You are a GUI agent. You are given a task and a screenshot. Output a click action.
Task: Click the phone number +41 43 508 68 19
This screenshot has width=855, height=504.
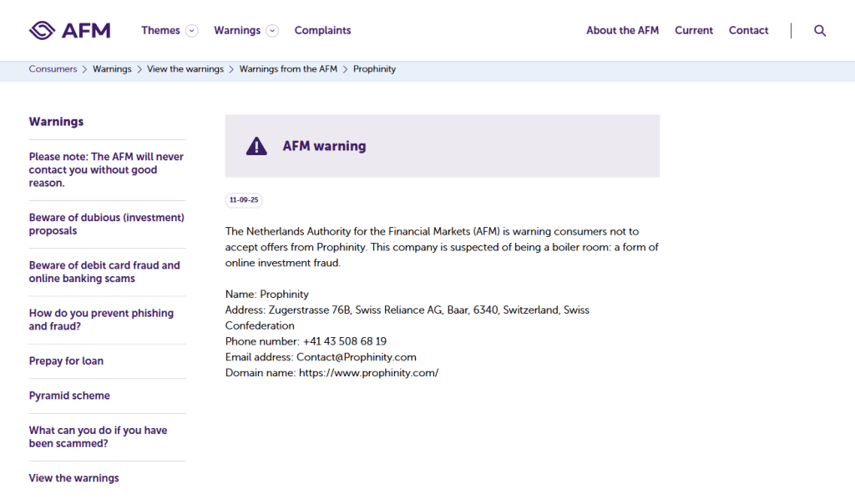point(345,341)
